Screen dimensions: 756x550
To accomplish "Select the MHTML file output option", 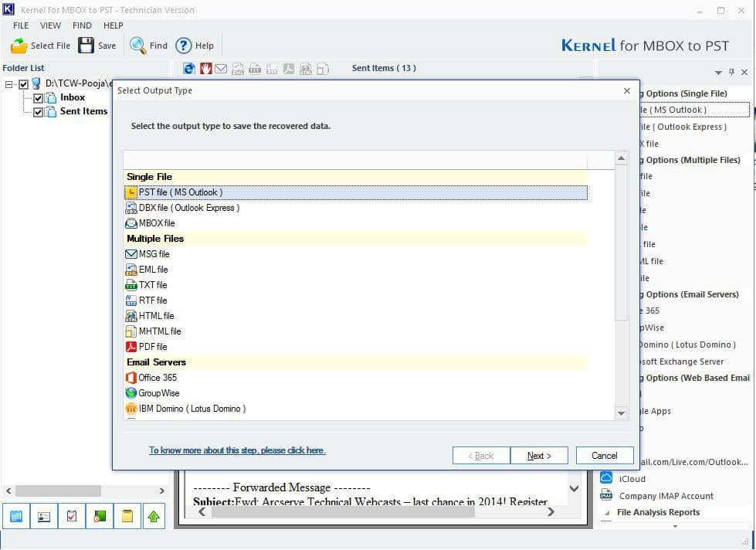I will coord(356,331).
